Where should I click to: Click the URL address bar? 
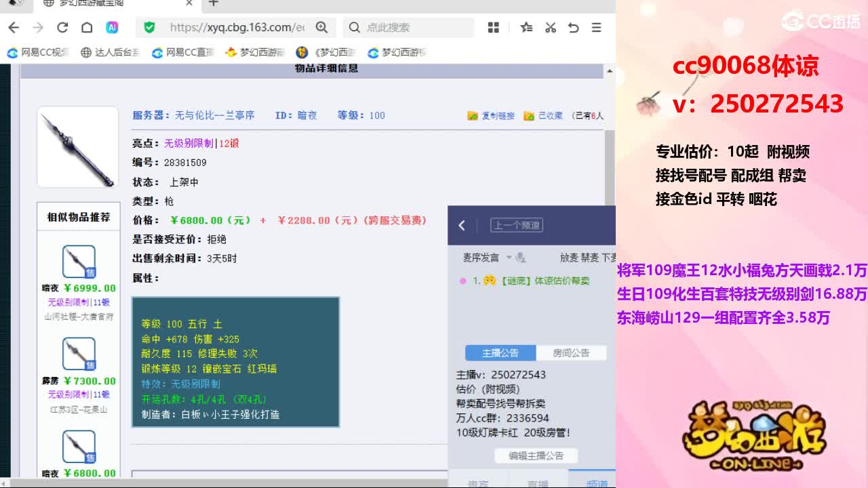237,27
